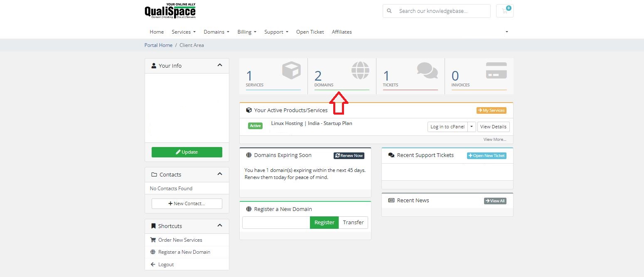Open the cPanel options caret

click(x=472, y=127)
